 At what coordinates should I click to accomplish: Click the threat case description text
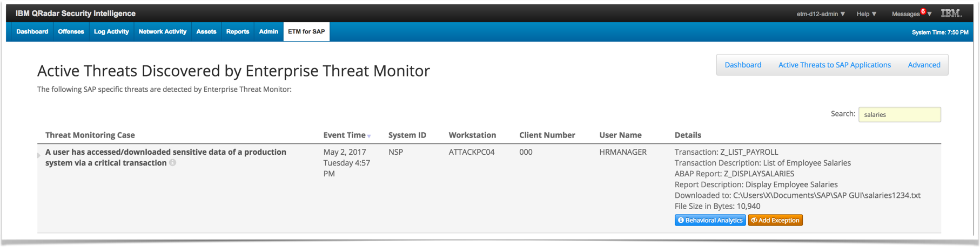[x=166, y=157]
